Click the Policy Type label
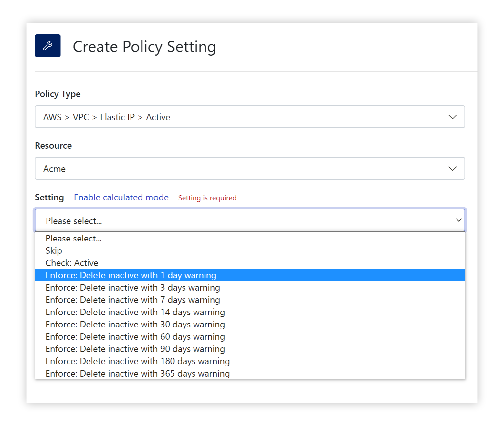The image size is (504, 426). [58, 94]
